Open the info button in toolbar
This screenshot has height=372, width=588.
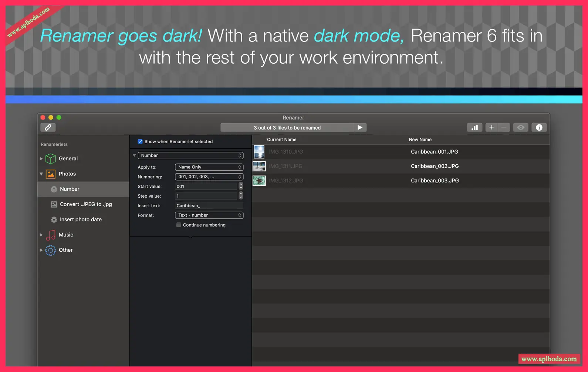(539, 128)
